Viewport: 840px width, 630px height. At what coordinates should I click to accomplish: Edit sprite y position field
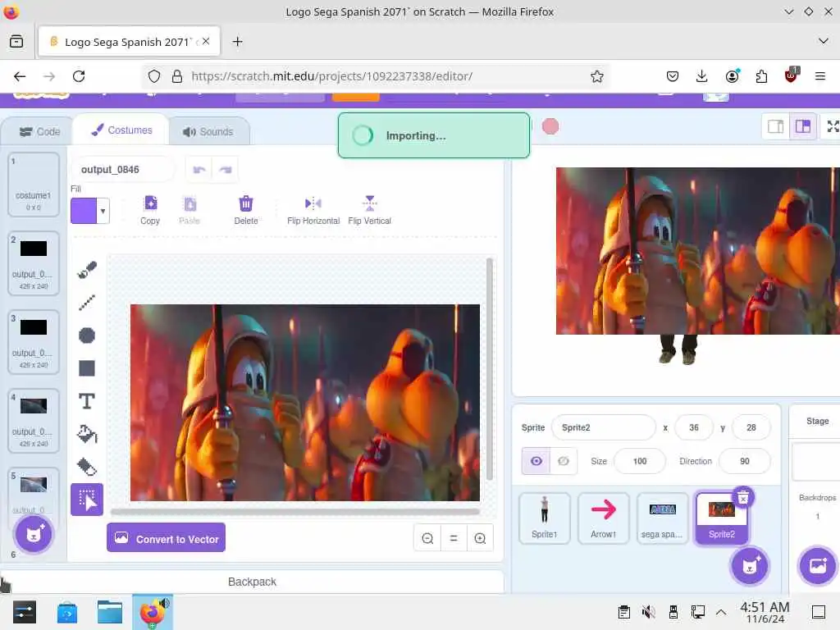point(751,427)
